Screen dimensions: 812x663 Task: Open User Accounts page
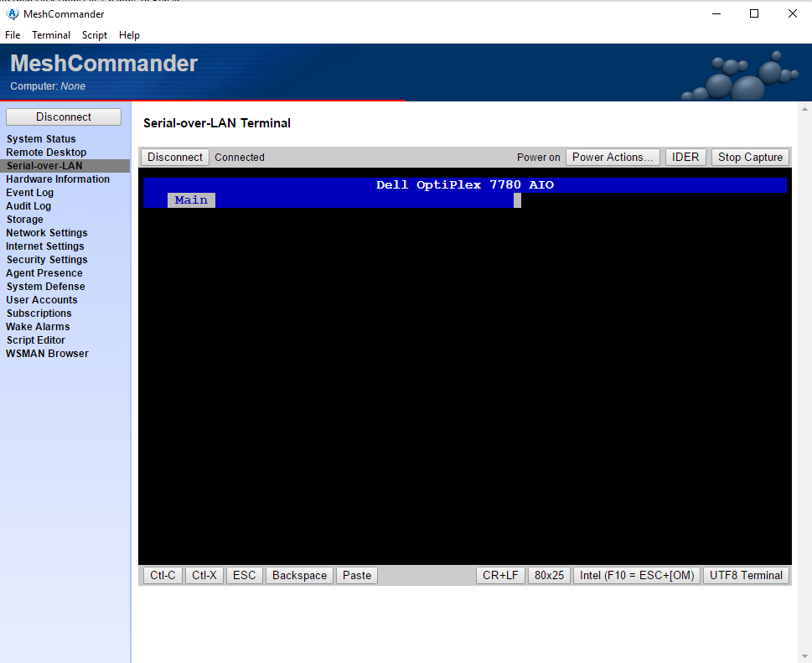click(41, 300)
